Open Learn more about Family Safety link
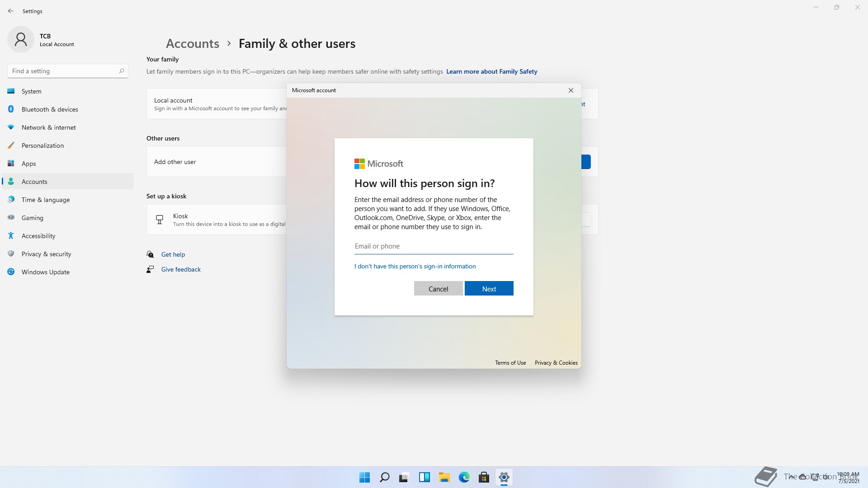 pos(491,71)
